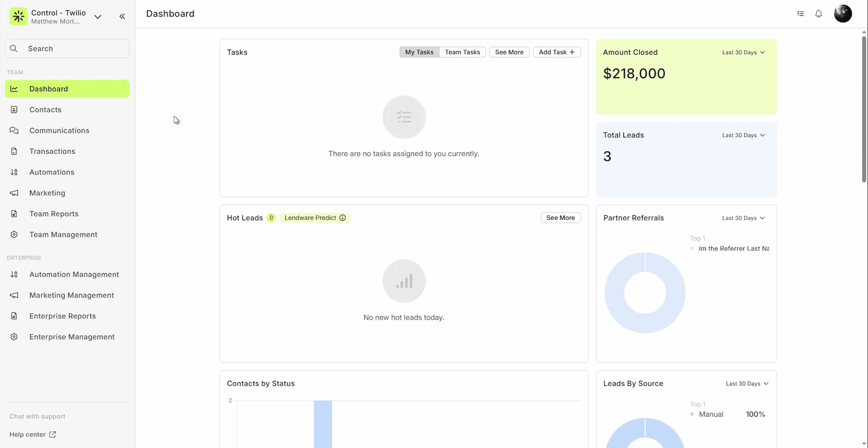Click the notifications bell icon

[x=818, y=14]
